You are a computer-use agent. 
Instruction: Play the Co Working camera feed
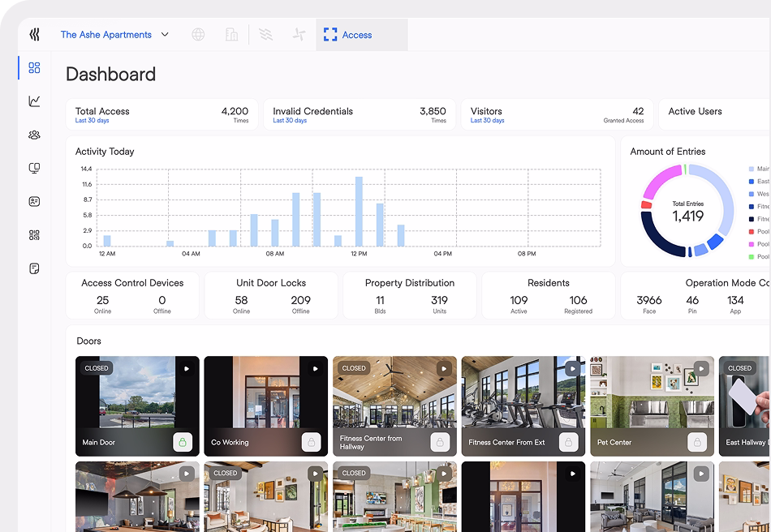coord(315,368)
